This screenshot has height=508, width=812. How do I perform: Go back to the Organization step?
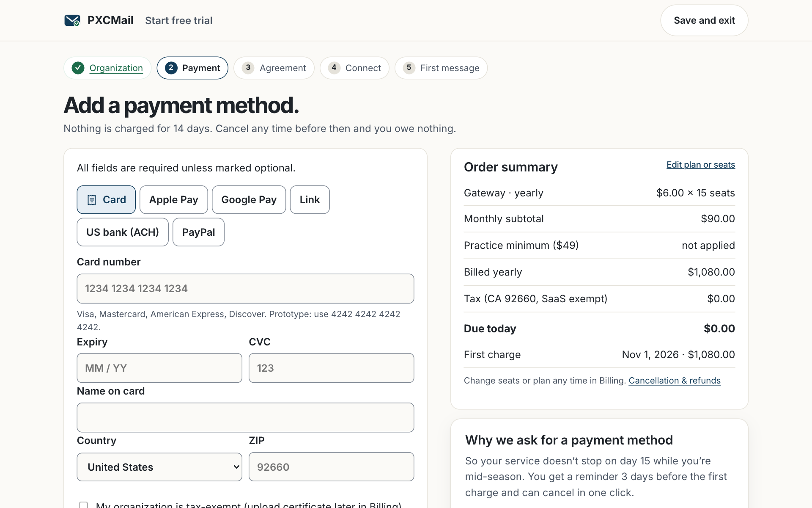pyautogui.click(x=116, y=68)
